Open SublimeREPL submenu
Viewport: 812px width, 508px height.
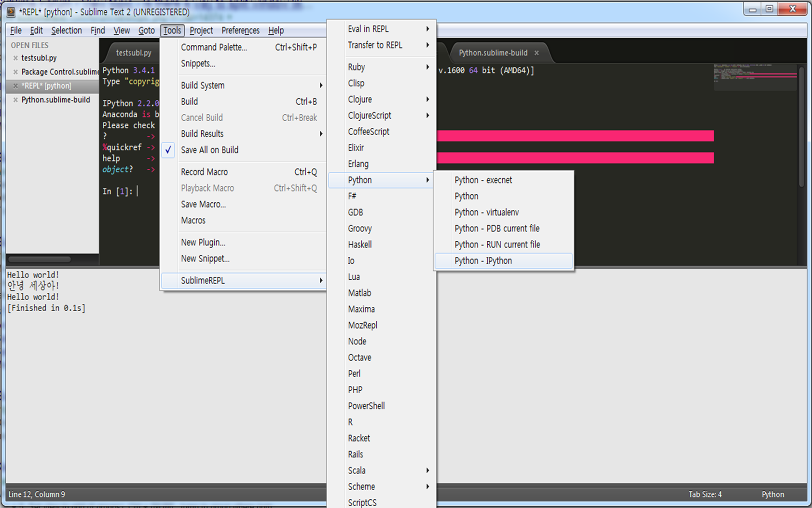pos(244,281)
